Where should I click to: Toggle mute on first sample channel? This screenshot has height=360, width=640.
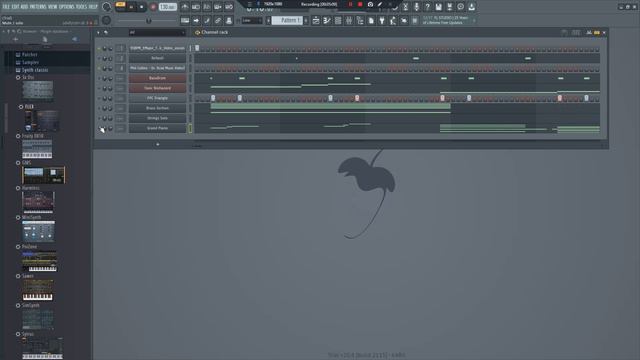pyautogui.click(x=99, y=49)
